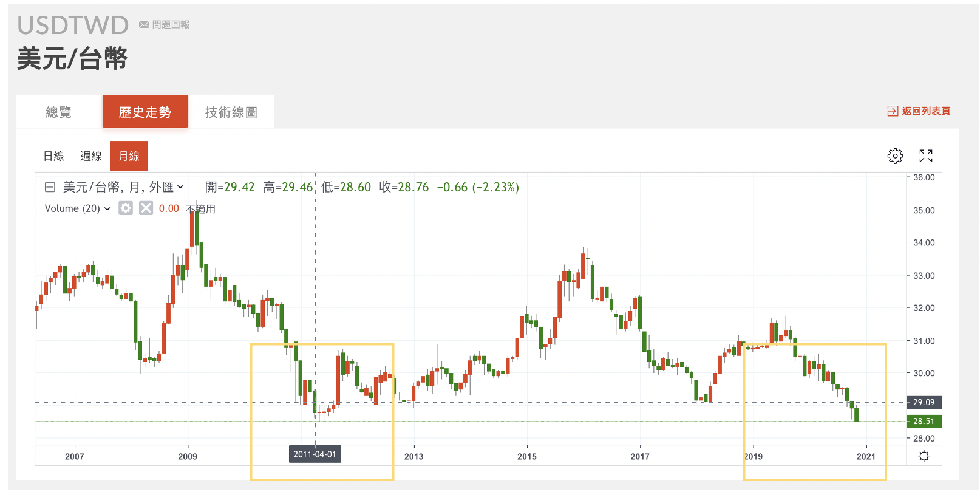Click 返回列表頁 link text

[925, 111]
